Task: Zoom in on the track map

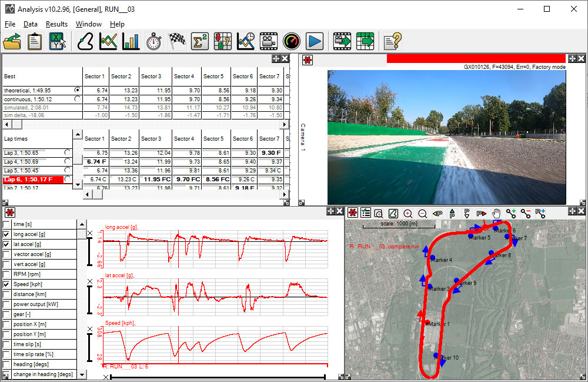Action: (x=407, y=214)
